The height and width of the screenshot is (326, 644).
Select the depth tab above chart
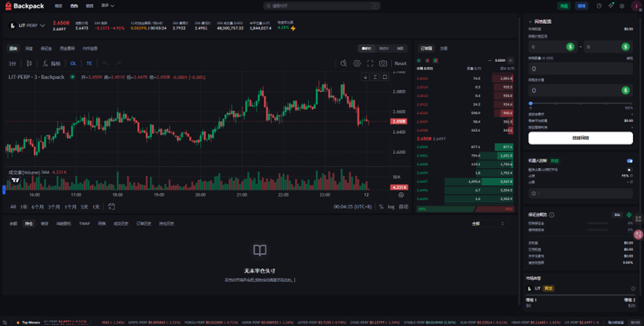29,48
